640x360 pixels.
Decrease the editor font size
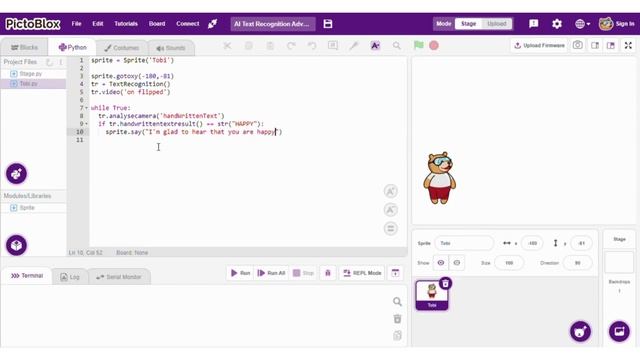(x=391, y=210)
